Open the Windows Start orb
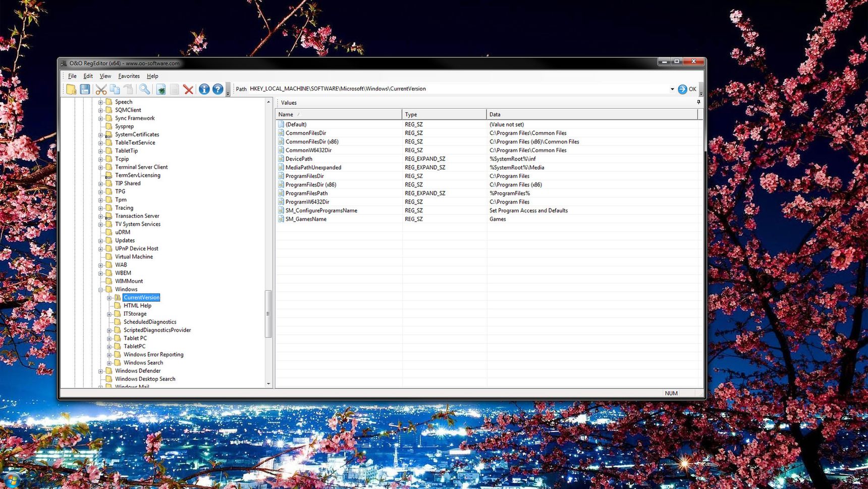Image resolution: width=868 pixels, height=489 pixels. click(x=11, y=480)
